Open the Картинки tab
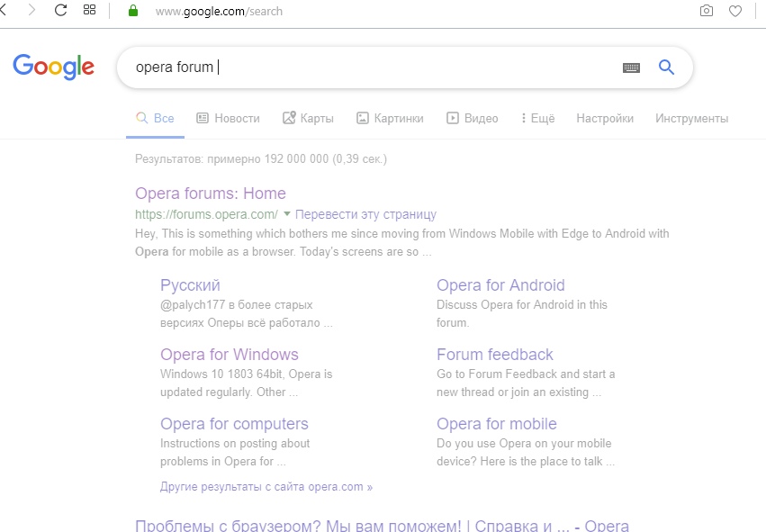Image resolution: width=766 pixels, height=532 pixels. click(390, 118)
